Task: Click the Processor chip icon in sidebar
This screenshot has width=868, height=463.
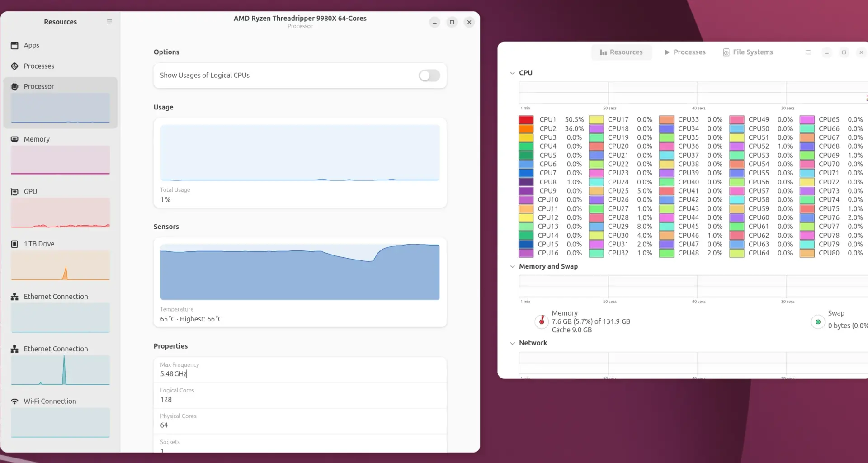Action: point(14,86)
